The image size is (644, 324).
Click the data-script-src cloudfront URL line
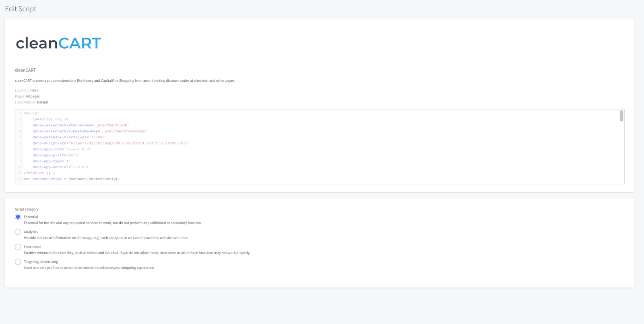pyautogui.click(x=111, y=143)
